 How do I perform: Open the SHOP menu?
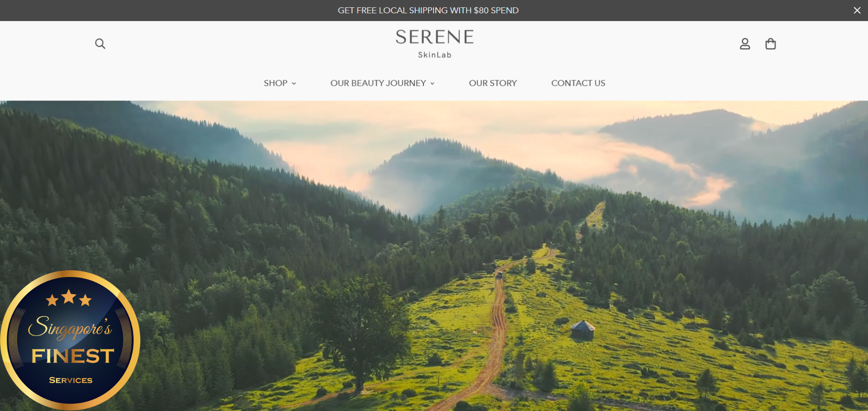pos(275,83)
